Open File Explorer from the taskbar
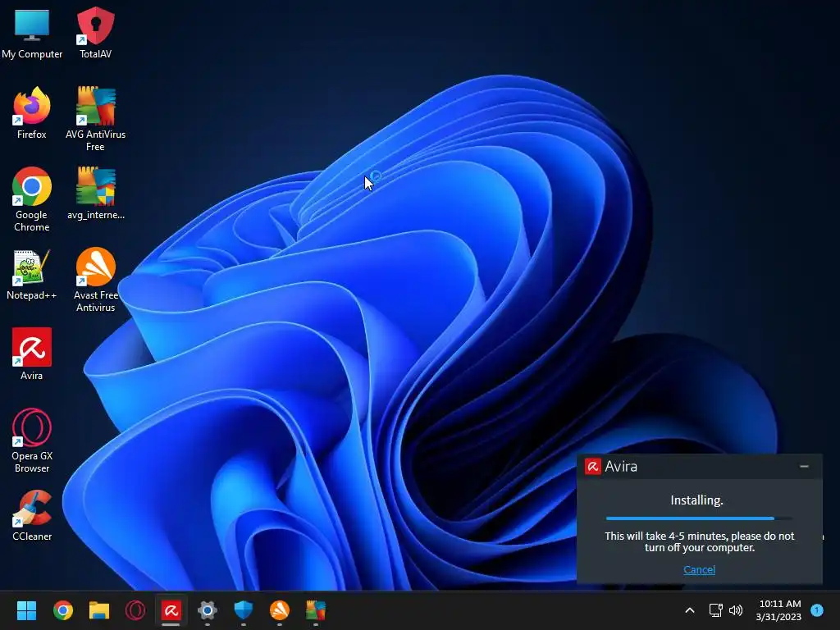The width and height of the screenshot is (840, 630). (99, 610)
